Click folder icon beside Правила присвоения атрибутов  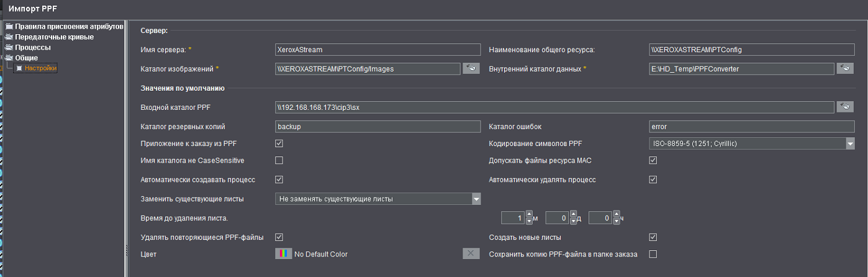(9, 27)
